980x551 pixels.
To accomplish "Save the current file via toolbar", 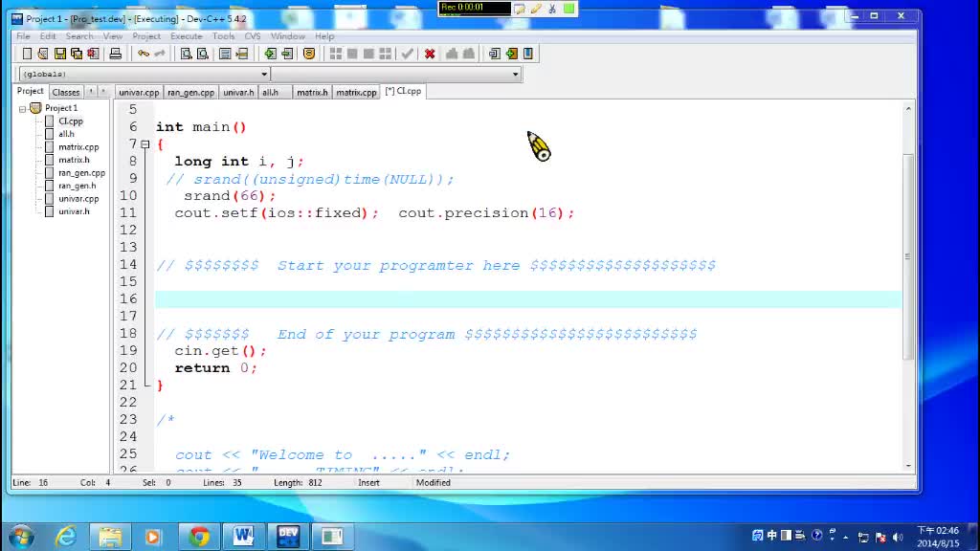I will 60,54.
